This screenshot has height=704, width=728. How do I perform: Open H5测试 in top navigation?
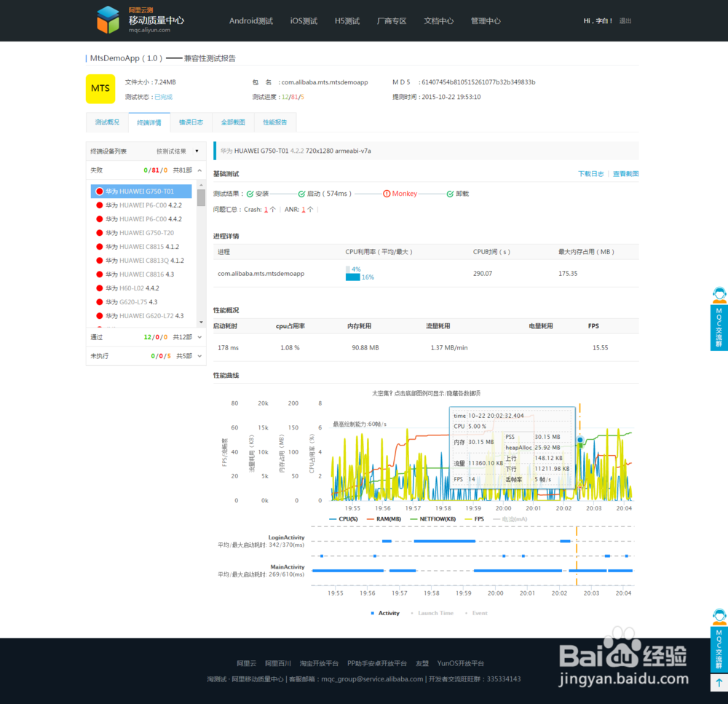pyautogui.click(x=347, y=21)
